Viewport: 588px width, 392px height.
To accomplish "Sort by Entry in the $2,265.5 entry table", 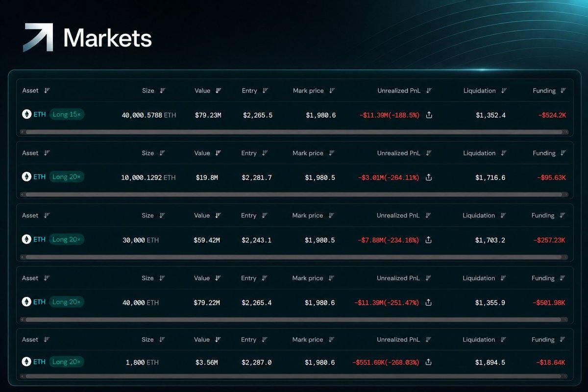I will tap(265, 91).
